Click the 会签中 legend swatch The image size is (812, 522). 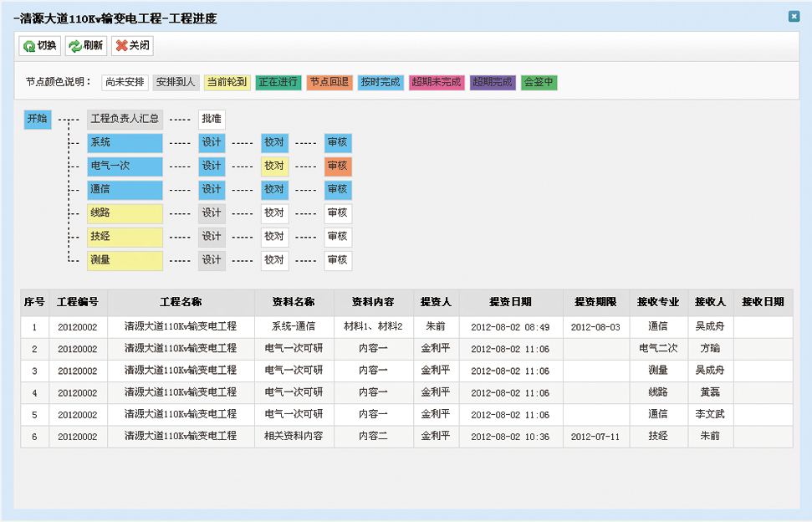pyautogui.click(x=539, y=83)
